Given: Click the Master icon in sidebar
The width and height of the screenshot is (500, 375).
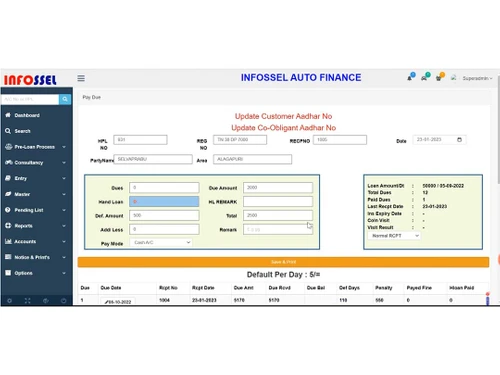Looking at the screenshot, I should (x=8, y=194).
